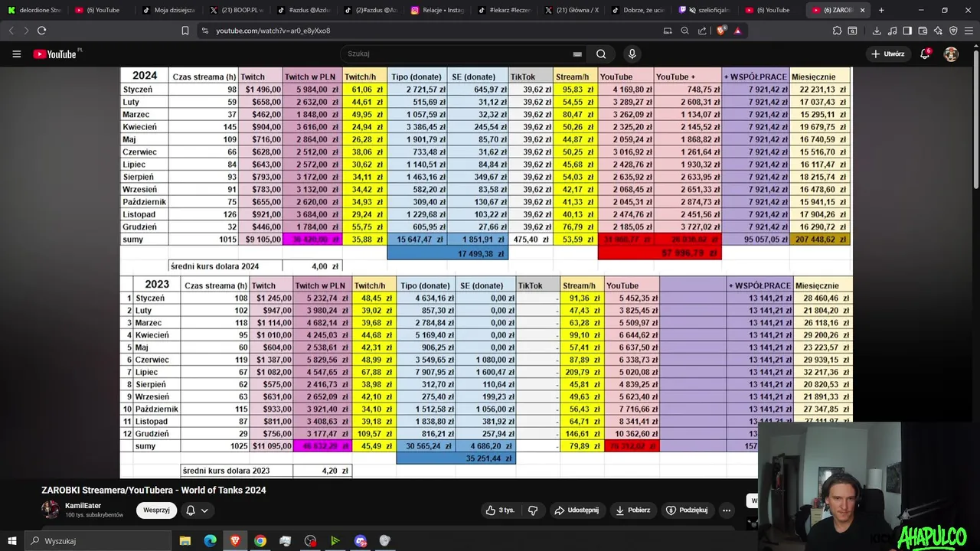Click the $9 105,00 Twitch sum cell
The height and width of the screenshot is (551, 980).
pyautogui.click(x=260, y=240)
